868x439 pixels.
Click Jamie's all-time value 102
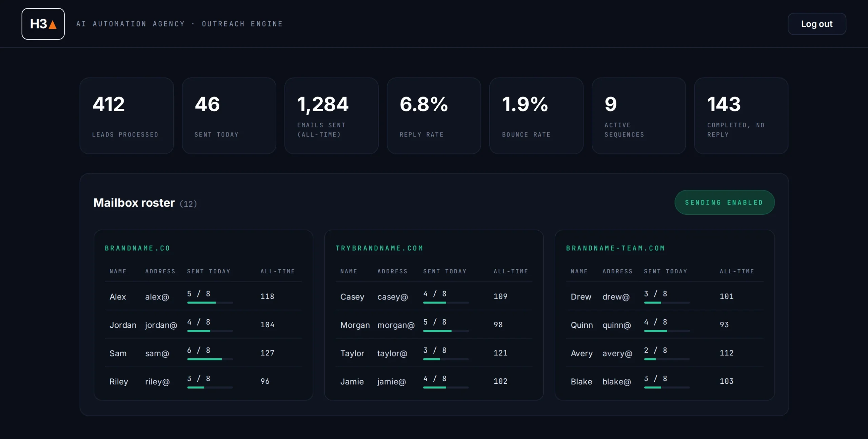pyautogui.click(x=500, y=381)
